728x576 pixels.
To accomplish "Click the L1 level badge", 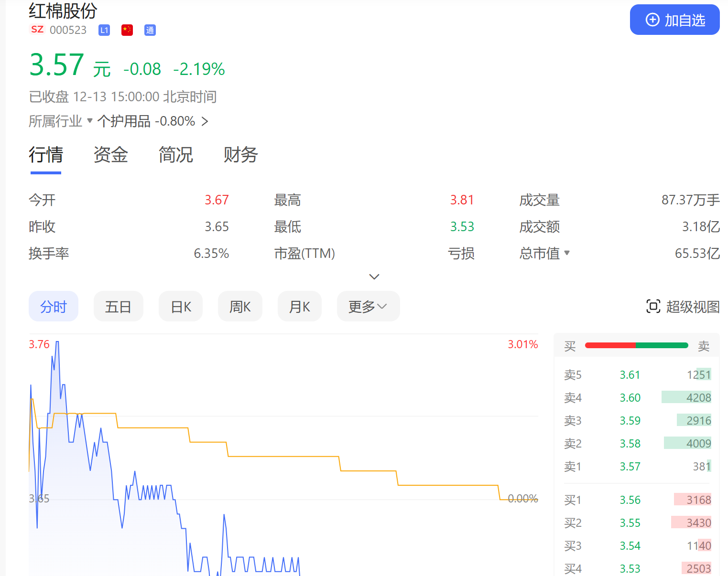I will point(104,30).
